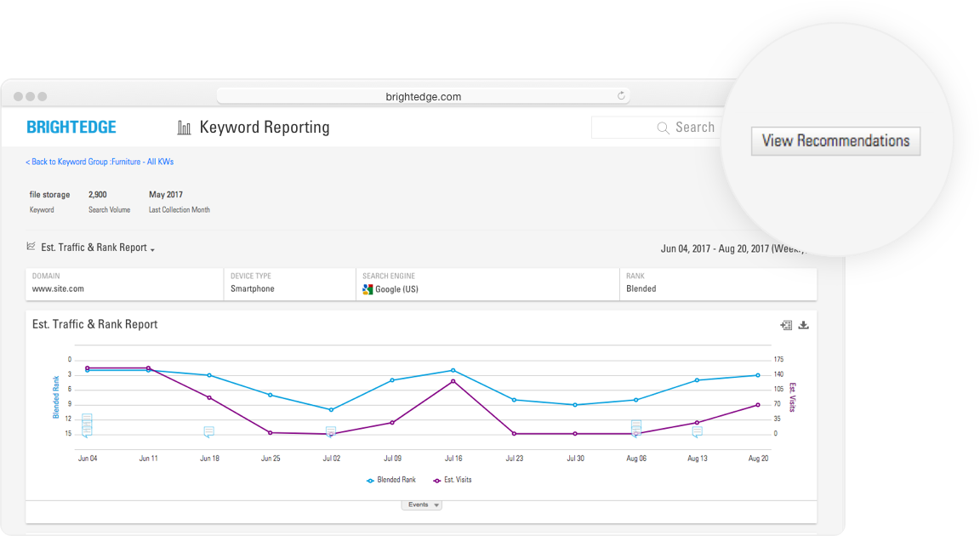Open the event note at Jun 18

click(209, 432)
